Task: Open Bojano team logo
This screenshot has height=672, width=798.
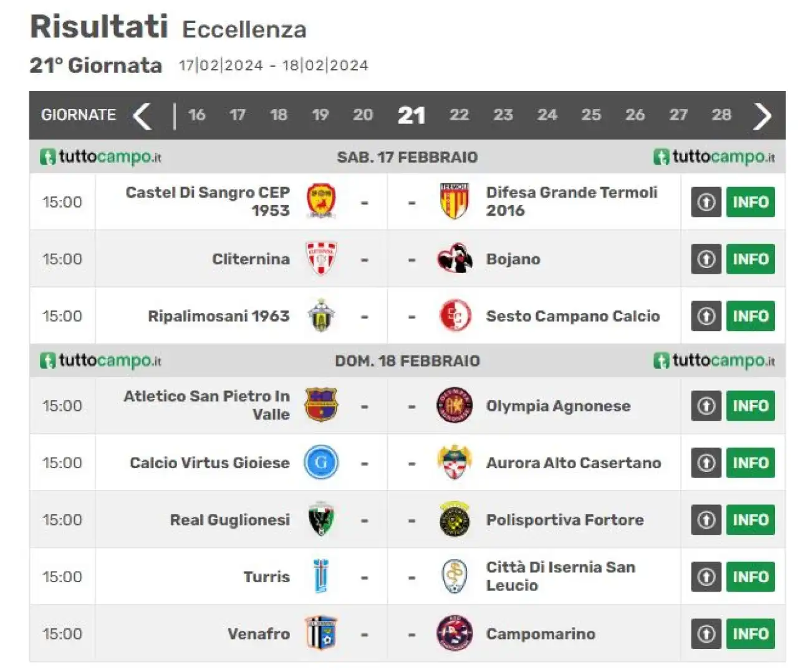Action: (x=454, y=259)
